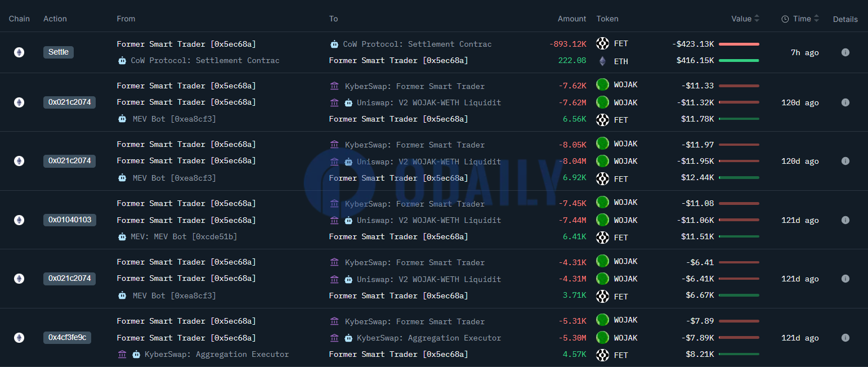Screen dimensions: 868x367
Task: Click the green value bar next to $8.21K
Action: pyautogui.click(x=739, y=354)
